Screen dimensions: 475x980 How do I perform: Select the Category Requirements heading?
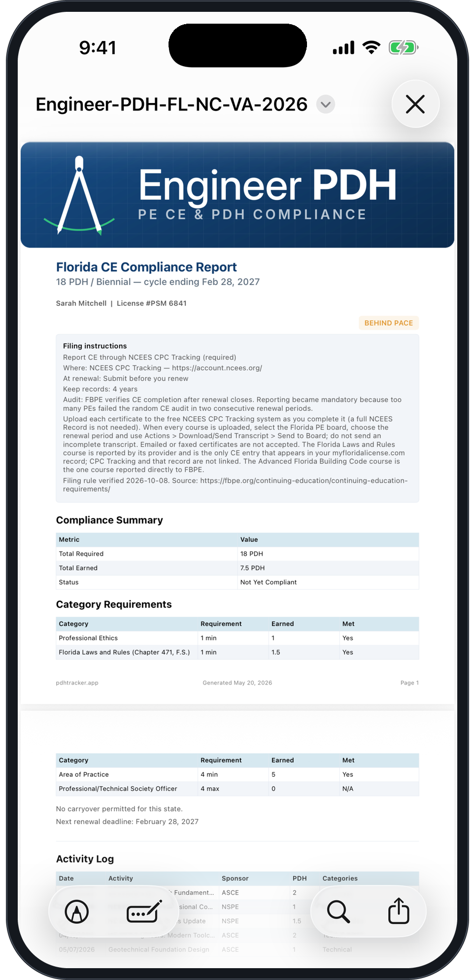click(114, 605)
